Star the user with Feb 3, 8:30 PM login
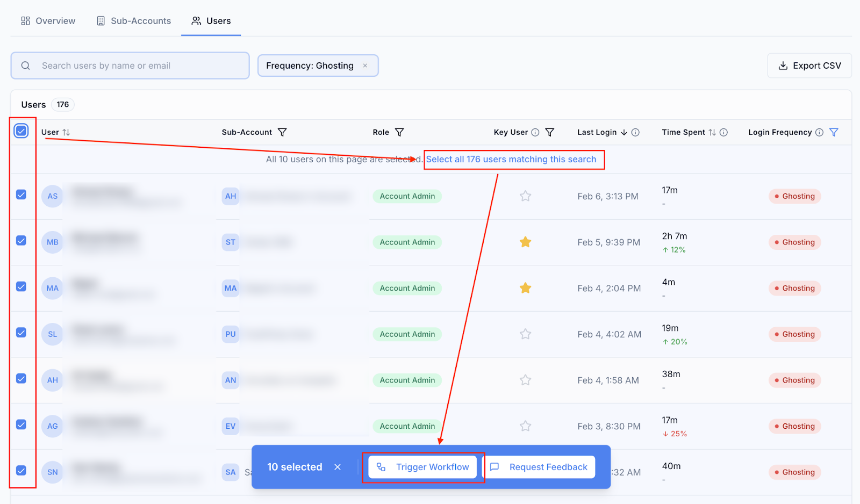Viewport: 860px width, 504px height. click(x=526, y=426)
